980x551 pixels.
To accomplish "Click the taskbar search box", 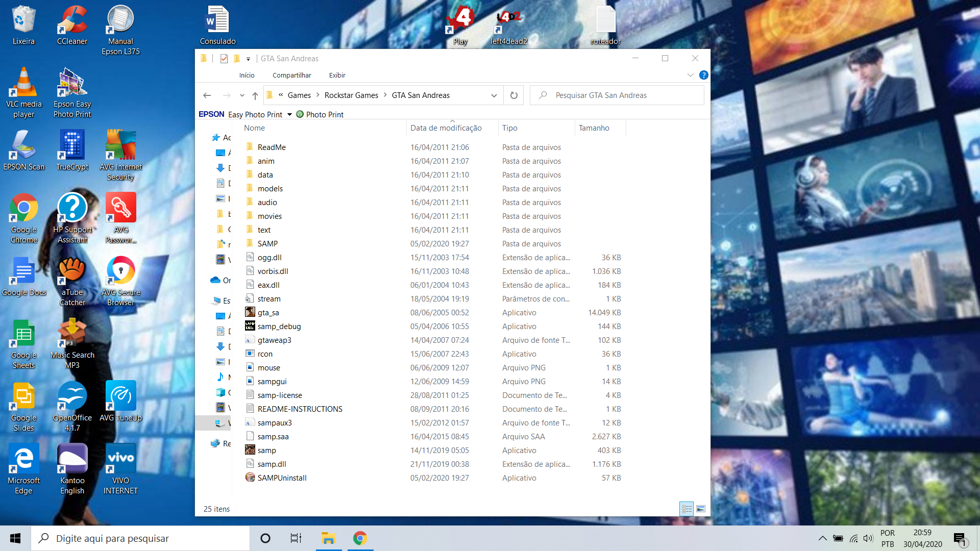I will click(140, 538).
